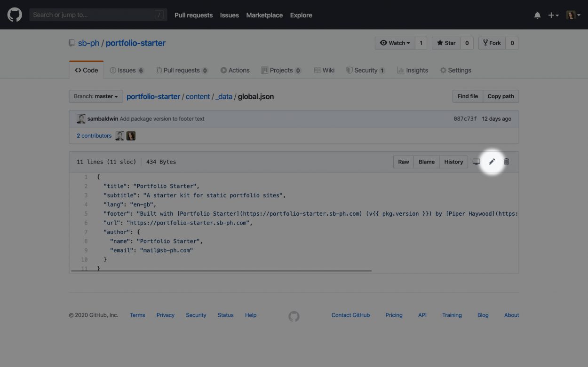Viewport: 588px width, 367px height.
Task: Navigate to portfolio-starter breadcrumb root
Action: pos(153,96)
